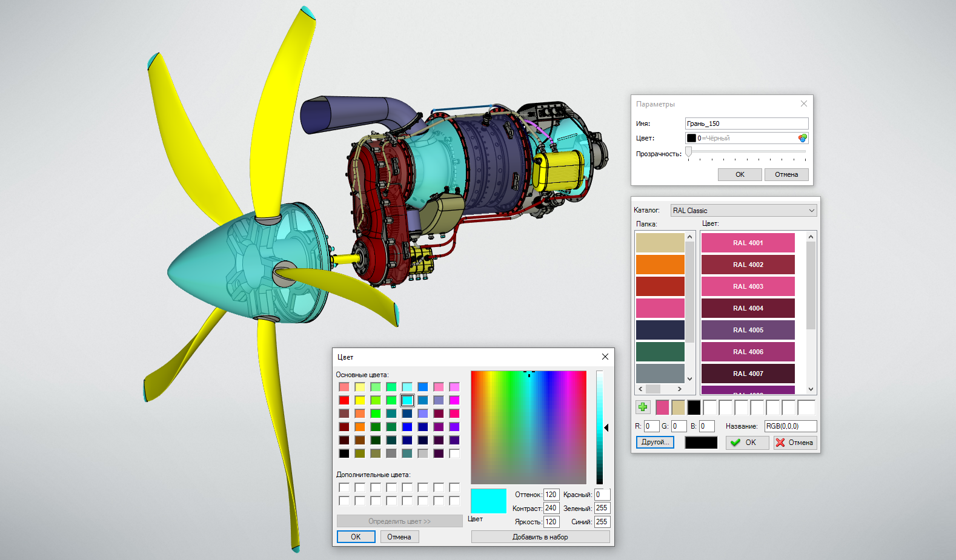Select the pink folder swatch in Папка

coord(660,308)
